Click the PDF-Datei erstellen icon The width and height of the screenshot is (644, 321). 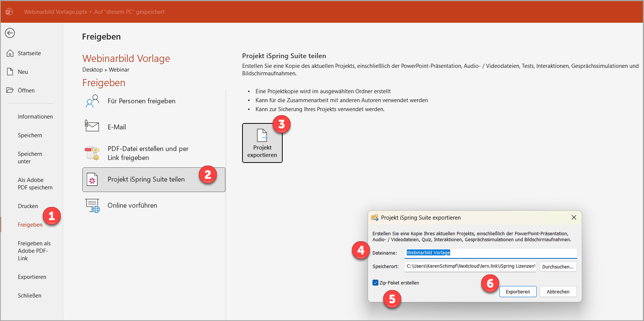92,153
